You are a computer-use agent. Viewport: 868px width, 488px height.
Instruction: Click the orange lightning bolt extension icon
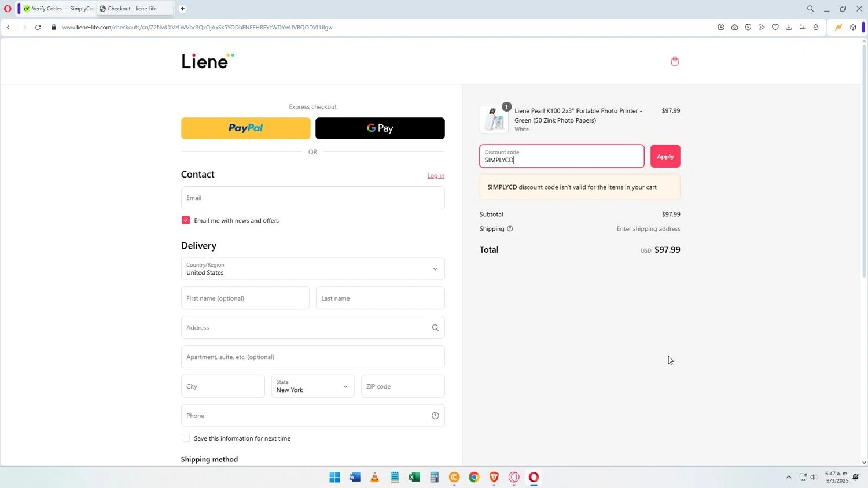click(x=838, y=27)
